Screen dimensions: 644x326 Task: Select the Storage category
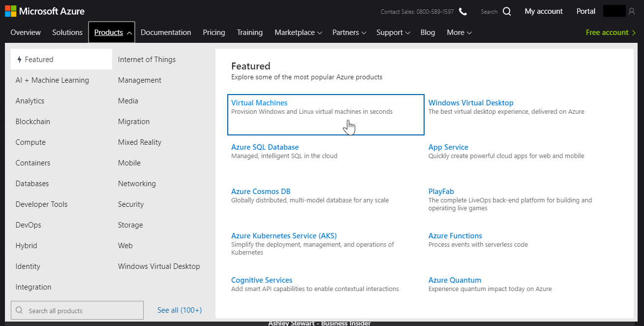pyautogui.click(x=130, y=225)
